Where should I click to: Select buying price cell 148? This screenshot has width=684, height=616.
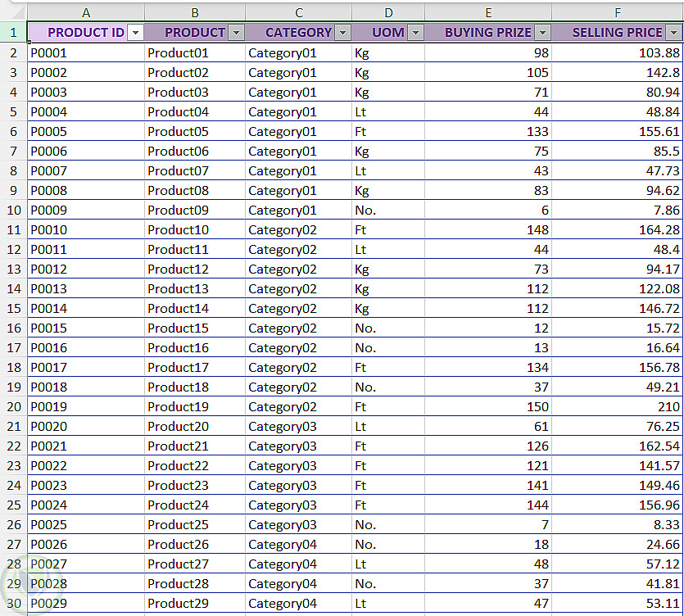pyautogui.click(x=488, y=230)
